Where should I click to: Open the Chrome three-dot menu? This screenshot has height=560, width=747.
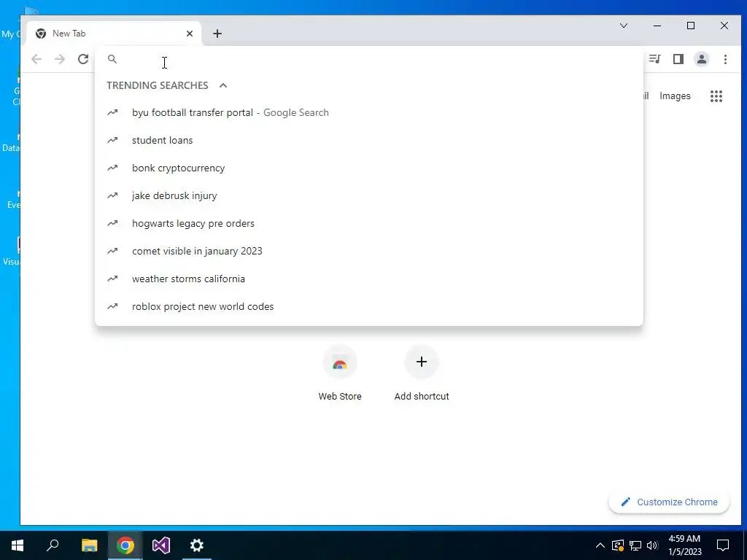725,59
